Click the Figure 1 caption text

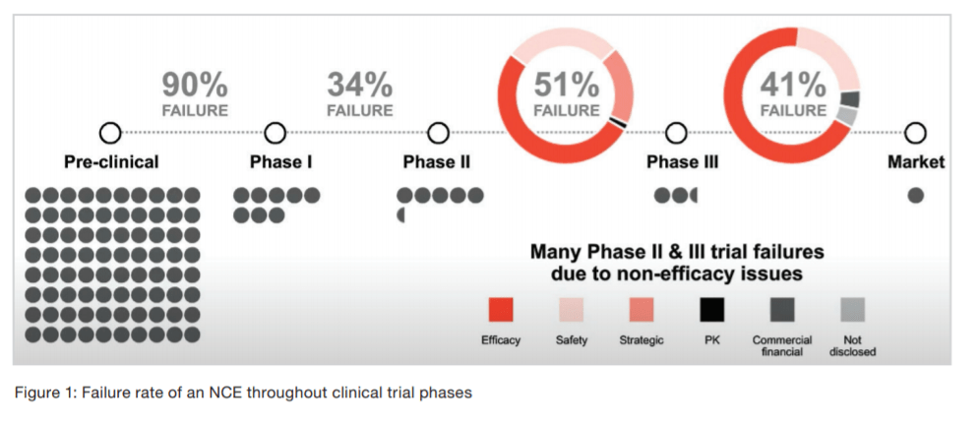click(243, 393)
